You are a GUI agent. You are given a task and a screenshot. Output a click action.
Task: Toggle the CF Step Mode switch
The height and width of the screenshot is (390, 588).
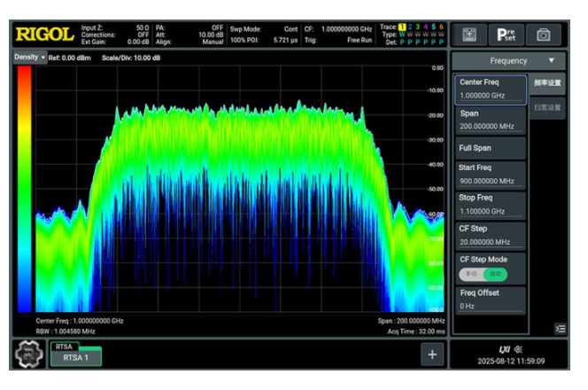click(x=483, y=274)
